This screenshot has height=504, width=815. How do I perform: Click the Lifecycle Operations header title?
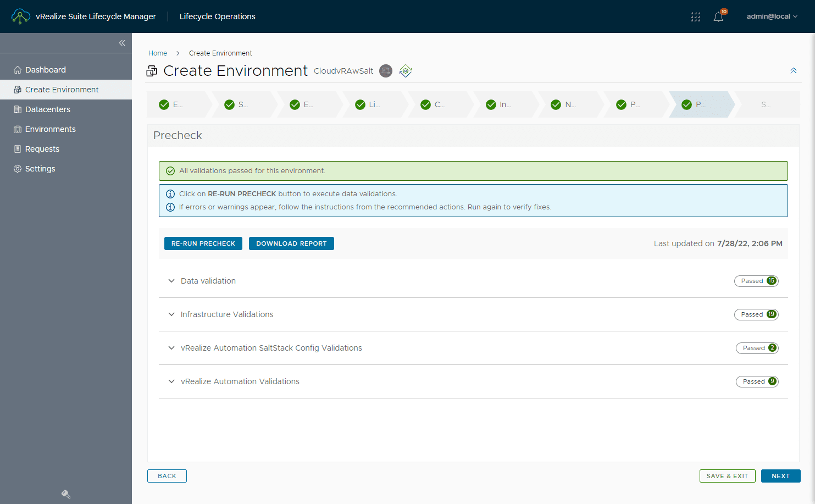pos(218,16)
